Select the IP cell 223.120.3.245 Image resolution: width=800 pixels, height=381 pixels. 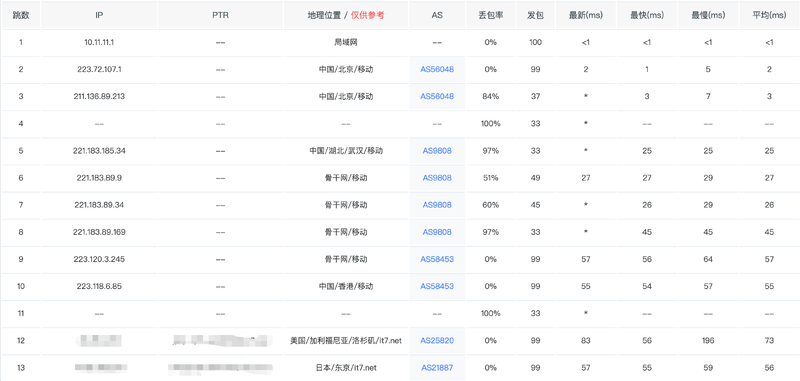pos(99,259)
